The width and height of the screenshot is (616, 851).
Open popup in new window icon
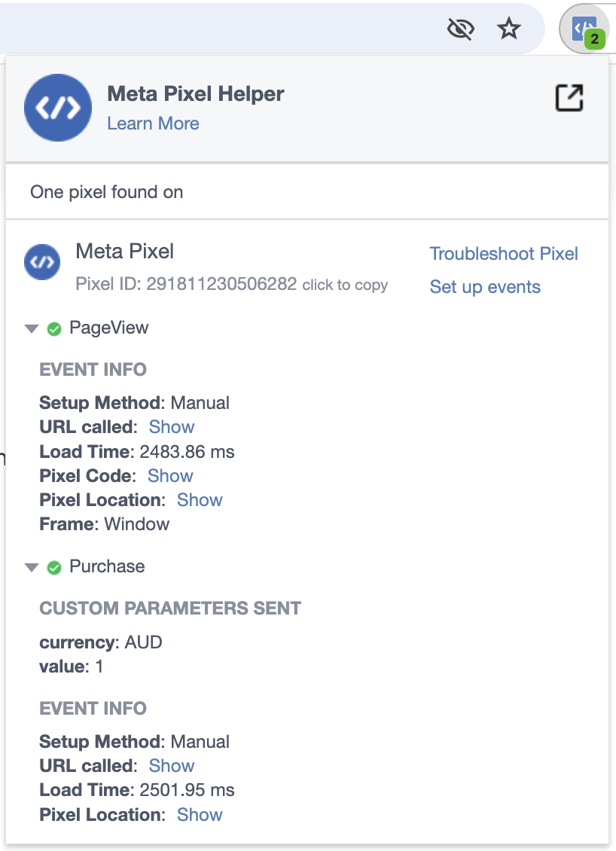[569, 98]
